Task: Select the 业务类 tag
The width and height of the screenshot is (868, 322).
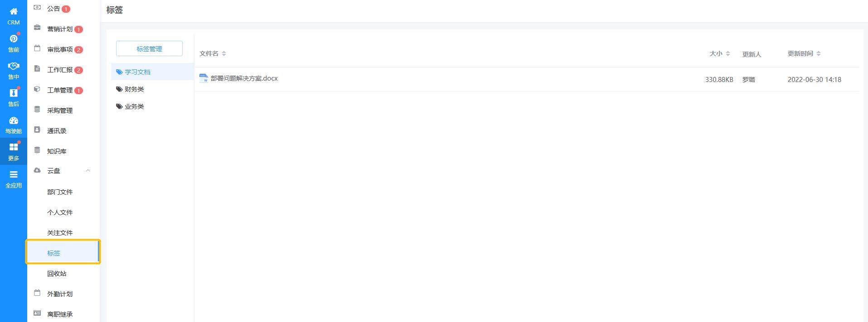Action: click(x=134, y=106)
